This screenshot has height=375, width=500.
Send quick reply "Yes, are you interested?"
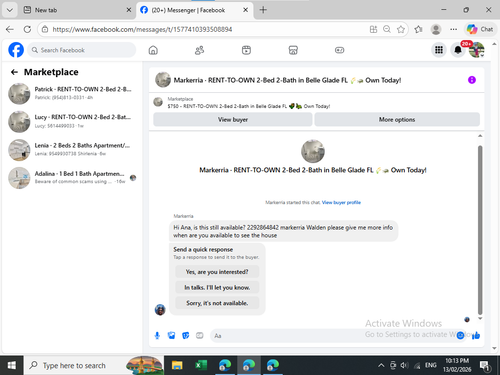tap(217, 272)
